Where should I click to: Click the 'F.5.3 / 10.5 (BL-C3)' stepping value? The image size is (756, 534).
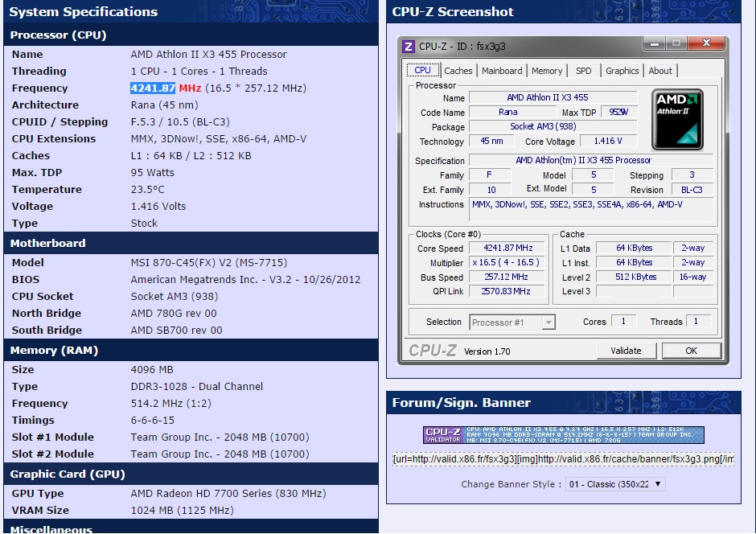(x=180, y=122)
